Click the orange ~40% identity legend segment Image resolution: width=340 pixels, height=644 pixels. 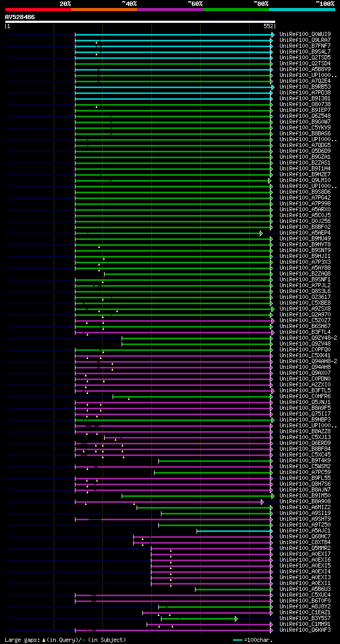104,10
